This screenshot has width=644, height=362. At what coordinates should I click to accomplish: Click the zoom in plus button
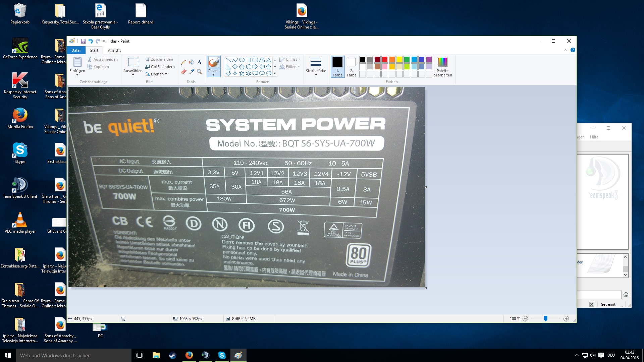566,319
